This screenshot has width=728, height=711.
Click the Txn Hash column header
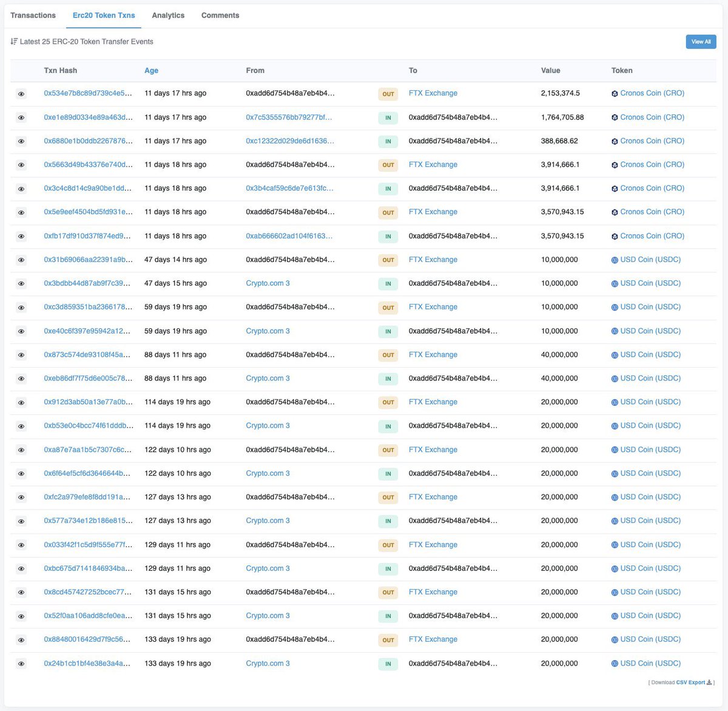pos(61,70)
